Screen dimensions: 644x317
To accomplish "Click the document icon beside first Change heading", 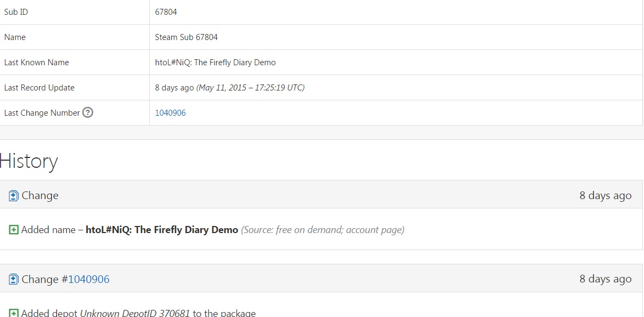I will (14, 196).
